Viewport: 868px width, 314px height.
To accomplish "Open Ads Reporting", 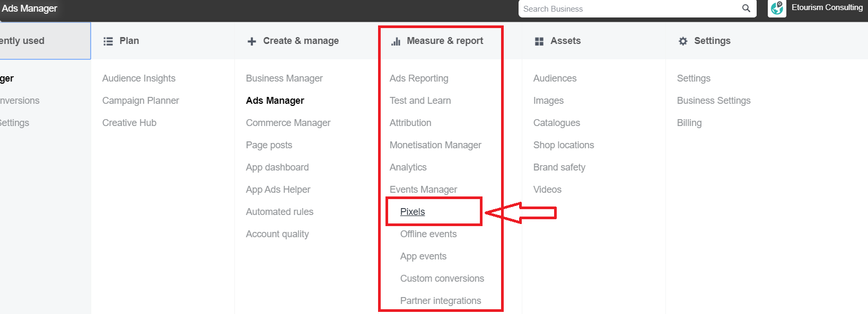I will pos(419,78).
